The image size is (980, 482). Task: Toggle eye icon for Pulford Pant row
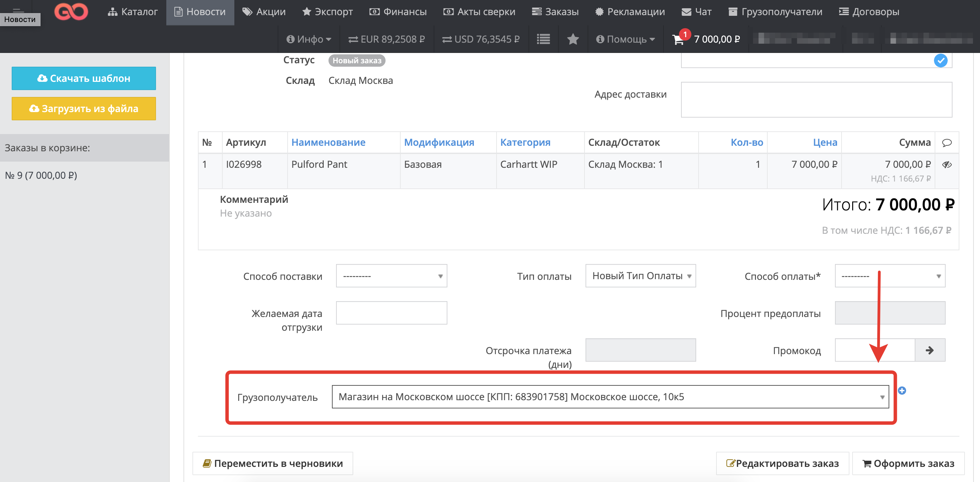[x=947, y=165]
